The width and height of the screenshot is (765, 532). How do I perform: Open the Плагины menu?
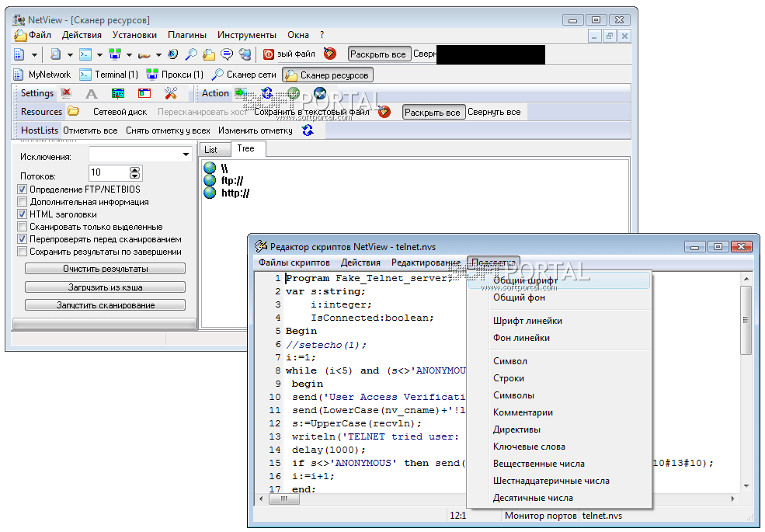(187, 35)
